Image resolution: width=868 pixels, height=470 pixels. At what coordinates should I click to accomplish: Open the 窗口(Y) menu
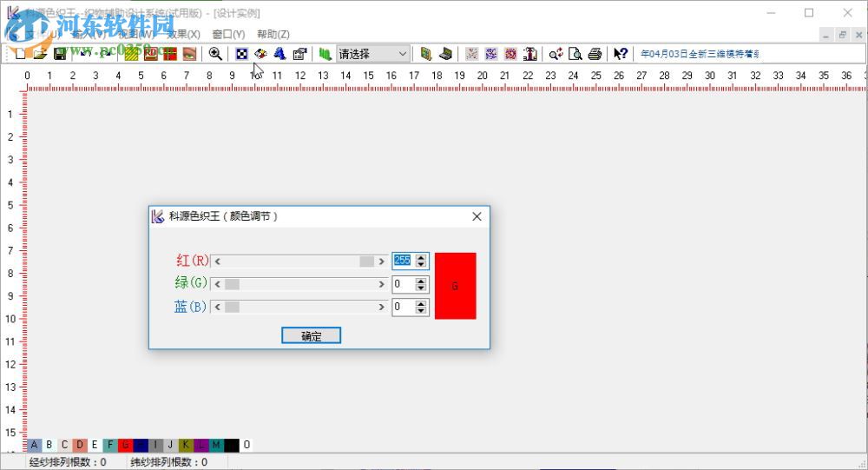point(228,35)
